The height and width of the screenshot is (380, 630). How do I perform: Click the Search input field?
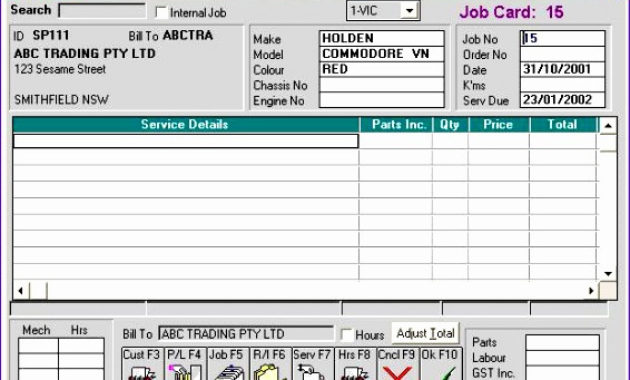pyautogui.click(x=102, y=10)
